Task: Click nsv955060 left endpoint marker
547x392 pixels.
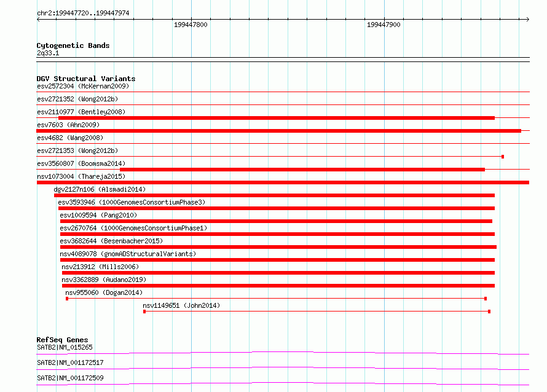Action: [x=67, y=299]
